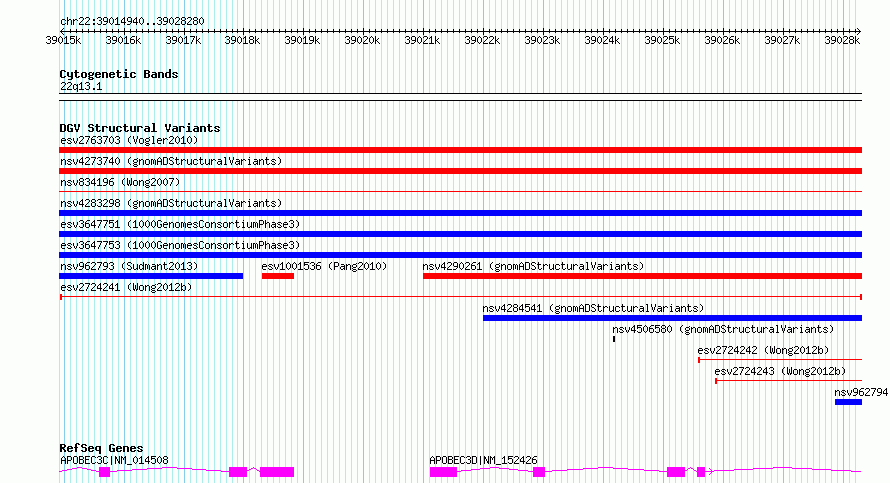The width and height of the screenshot is (890, 483).
Task: Select the blue esv3647751 variant bar
Action: (x=460, y=234)
